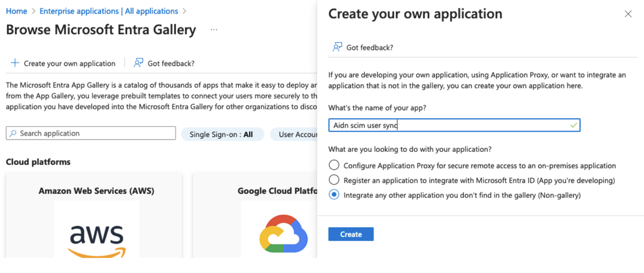Select Configure Application Proxy radio option
Viewport: 644px width, 273px height.
(334, 165)
